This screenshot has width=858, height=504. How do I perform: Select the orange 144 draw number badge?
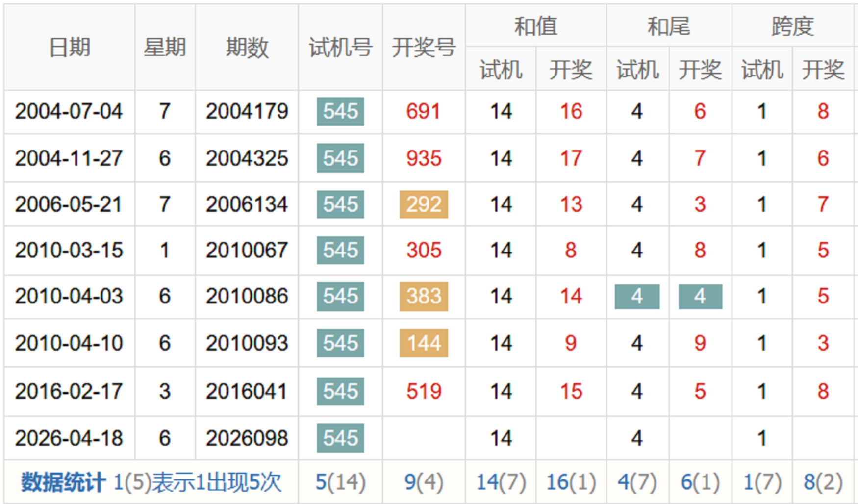pos(424,343)
